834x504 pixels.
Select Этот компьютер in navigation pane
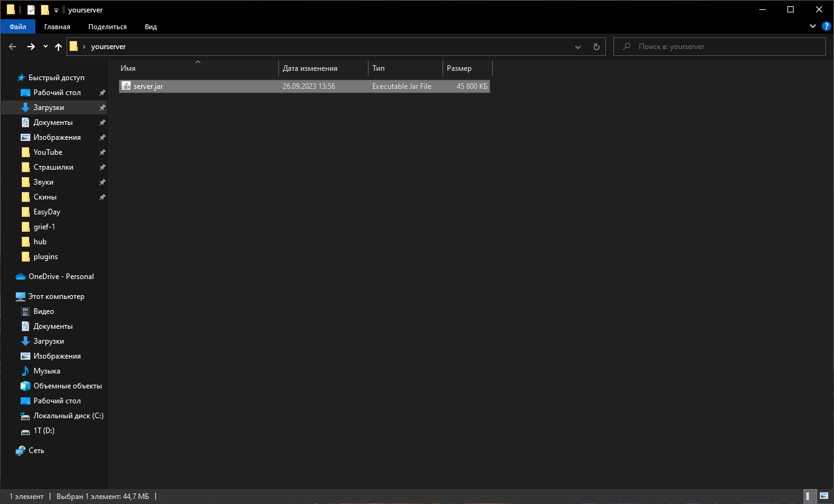tap(57, 296)
